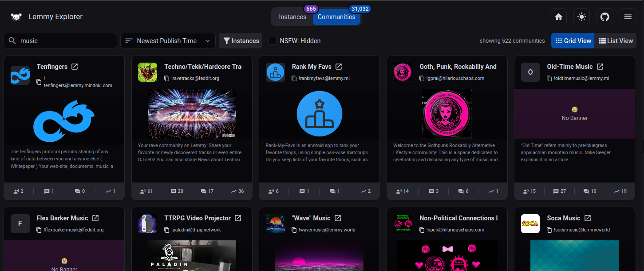Click the Lemmy Explorer mouse logo
This screenshot has width=644, height=271.
point(16,17)
